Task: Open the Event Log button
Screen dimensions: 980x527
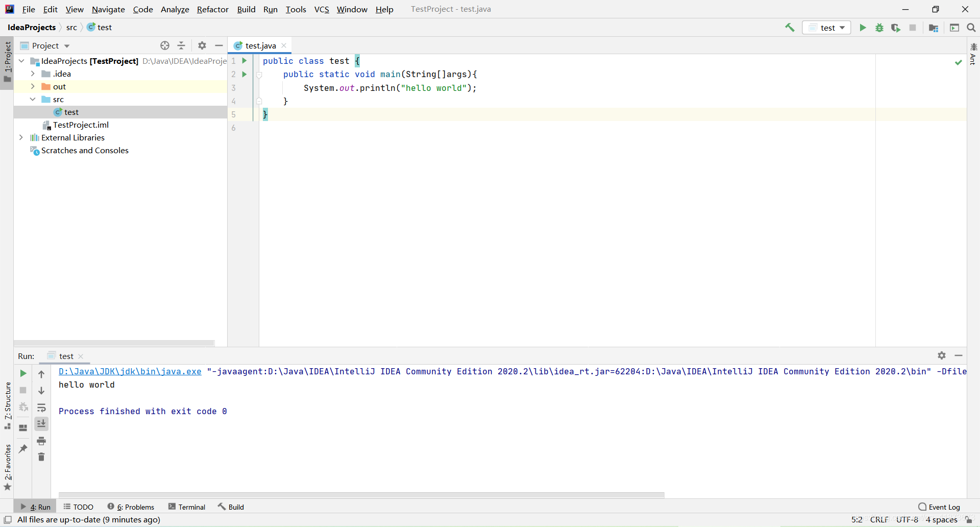Action: [939, 507]
